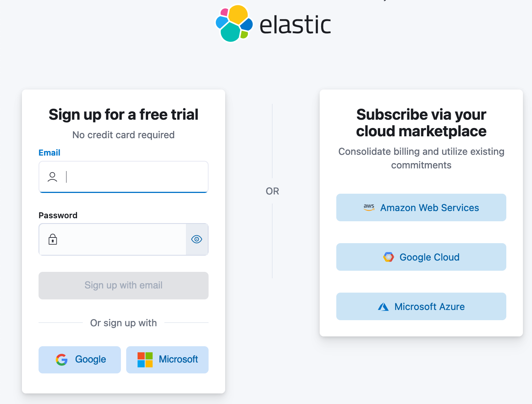532x404 pixels.
Task: Click the Google G icon on the Google button
Action: [61, 359]
